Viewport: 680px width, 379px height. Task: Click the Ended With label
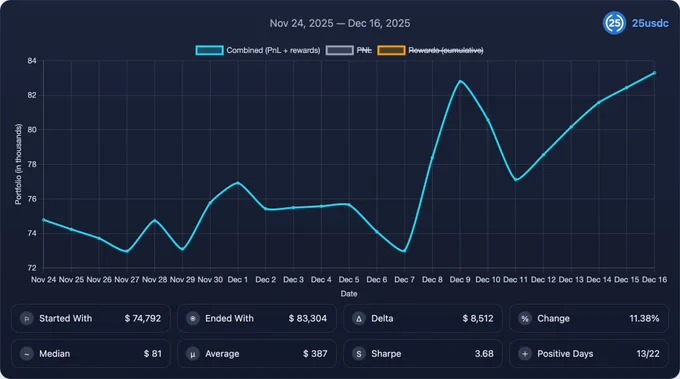pyautogui.click(x=229, y=319)
